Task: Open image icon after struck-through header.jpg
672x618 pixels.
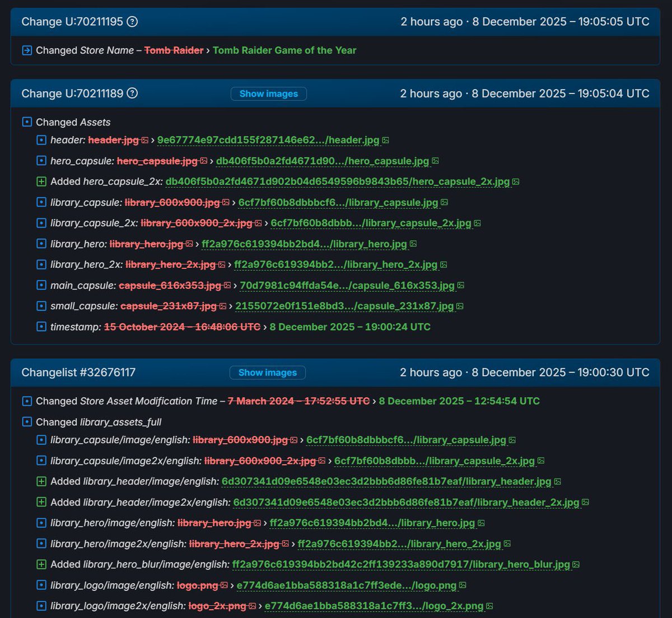Action: (145, 140)
